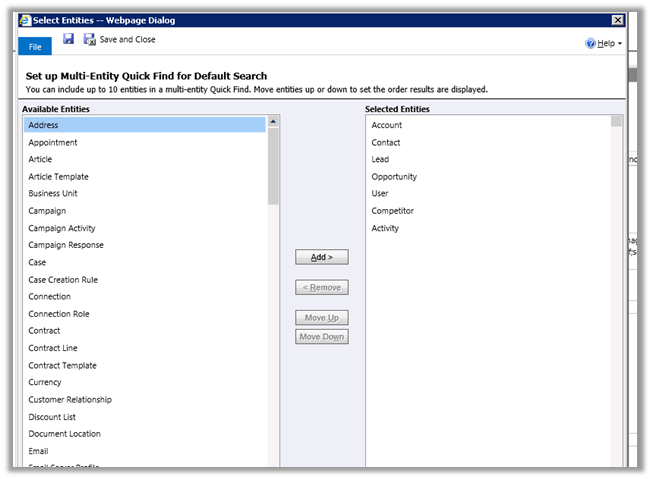
Task: Click the Internet Explorer icon in title bar
Action: pyautogui.click(x=25, y=19)
